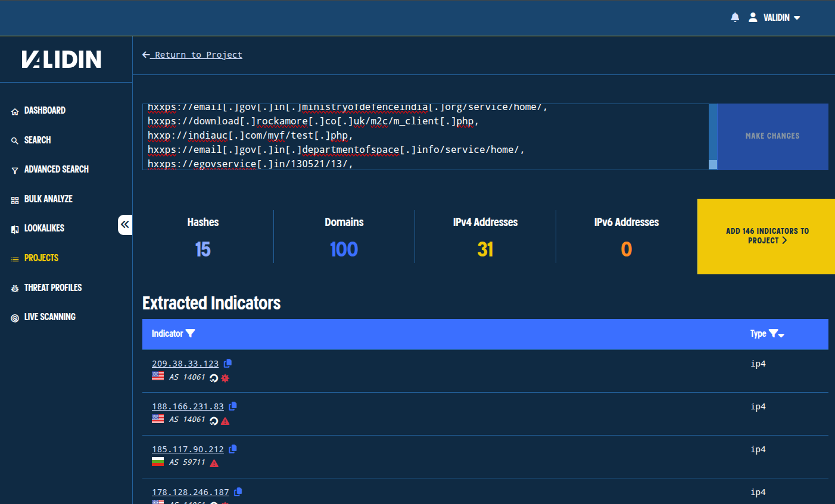
Task: Click ip4 type of 209.38.33.123 row
Action: 758,364
